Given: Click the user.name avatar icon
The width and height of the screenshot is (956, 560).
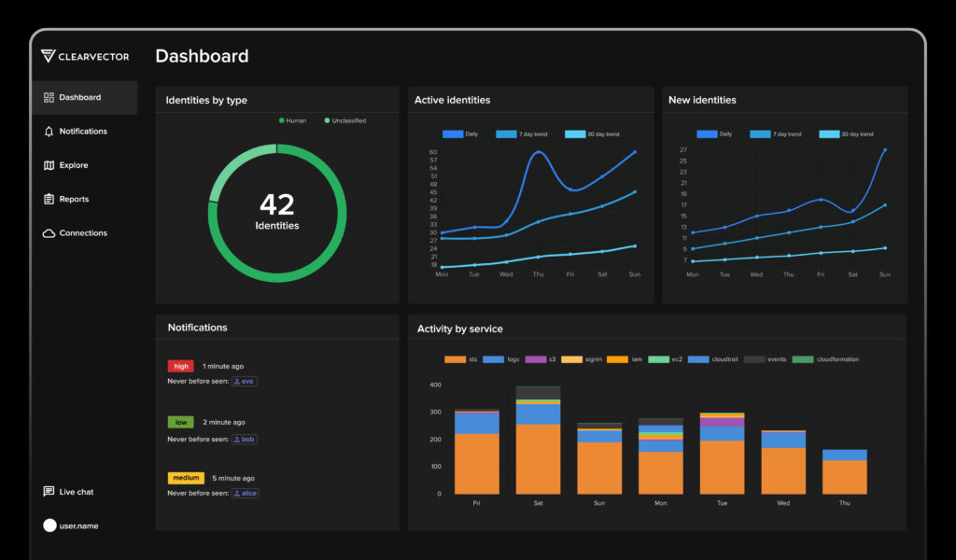Looking at the screenshot, I should pyautogui.click(x=50, y=525).
